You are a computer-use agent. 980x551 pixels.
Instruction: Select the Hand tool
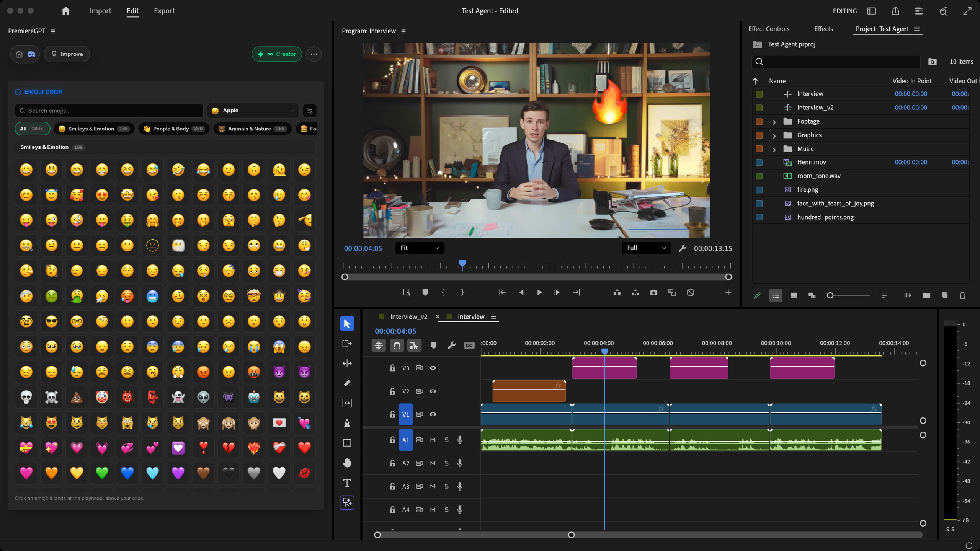347,463
